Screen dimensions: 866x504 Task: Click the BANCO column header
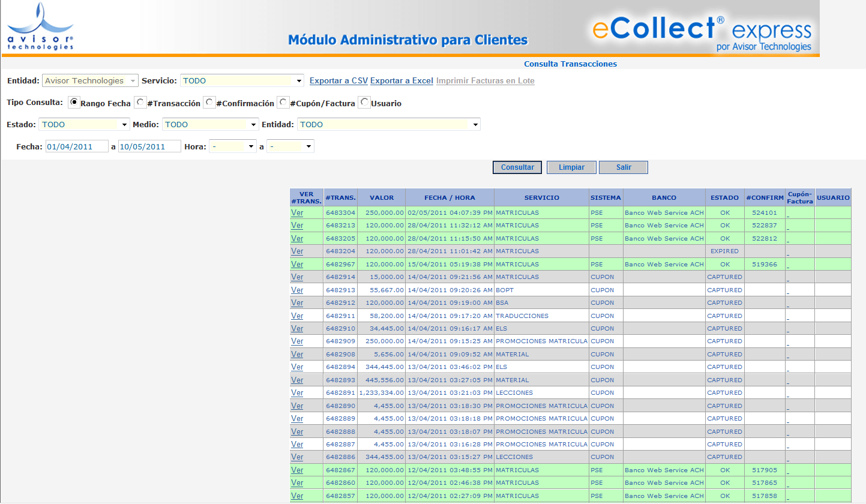click(664, 197)
